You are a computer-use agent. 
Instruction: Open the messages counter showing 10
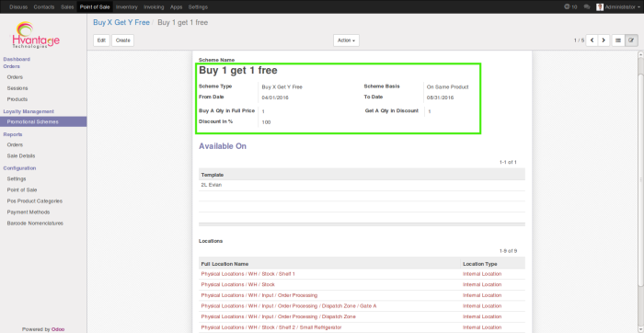(x=570, y=7)
